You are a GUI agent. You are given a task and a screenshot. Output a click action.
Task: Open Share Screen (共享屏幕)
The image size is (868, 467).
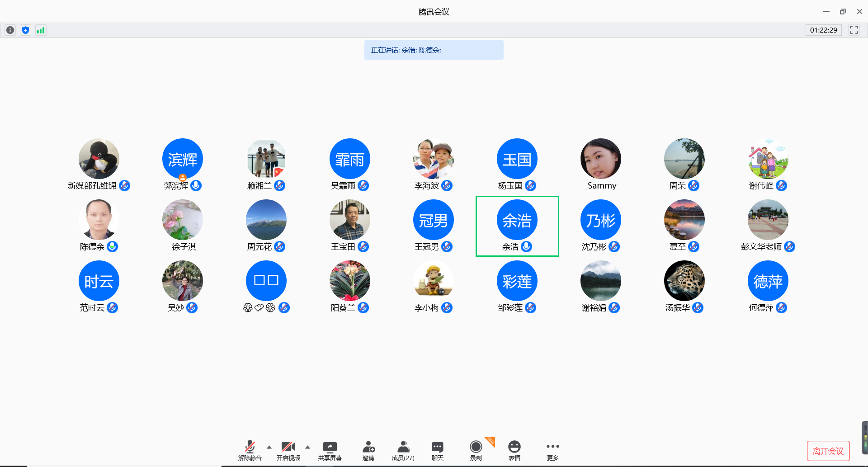[x=330, y=451]
